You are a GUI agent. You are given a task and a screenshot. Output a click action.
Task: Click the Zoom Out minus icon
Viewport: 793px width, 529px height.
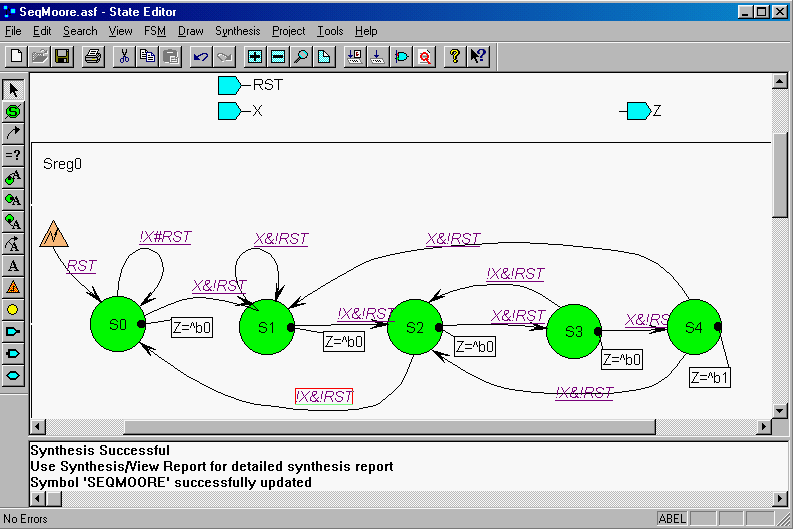(x=278, y=56)
